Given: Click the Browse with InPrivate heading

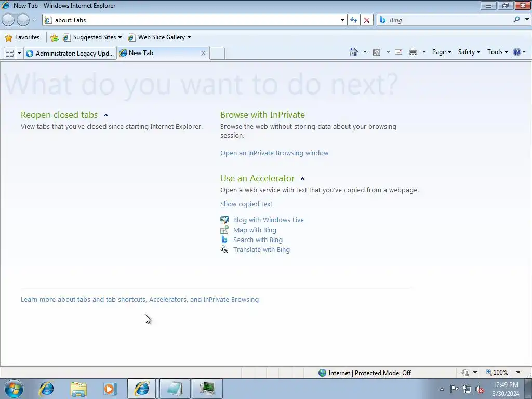Looking at the screenshot, I should (x=262, y=115).
